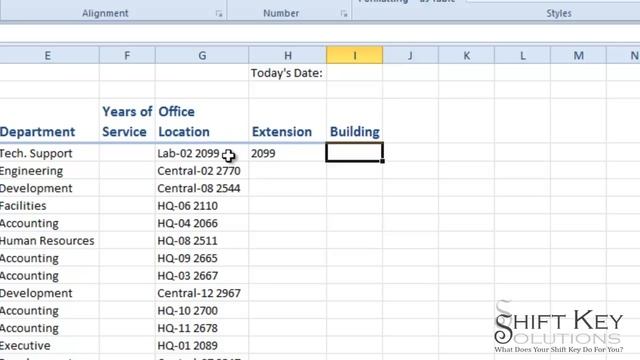This screenshot has height=360, width=640.
Task: Select the HQ-04 2066 cell
Action: (x=202, y=224)
